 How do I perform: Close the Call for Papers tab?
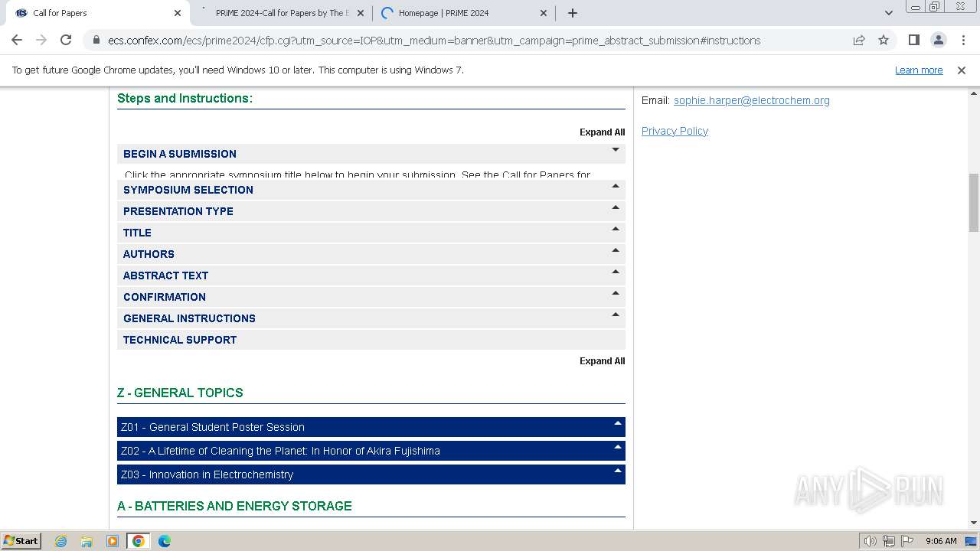coord(178,13)
